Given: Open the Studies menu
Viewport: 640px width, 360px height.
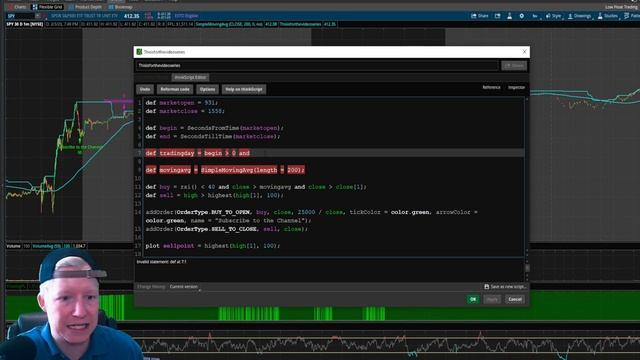Looking at the screenshot, I should [608, 16].
